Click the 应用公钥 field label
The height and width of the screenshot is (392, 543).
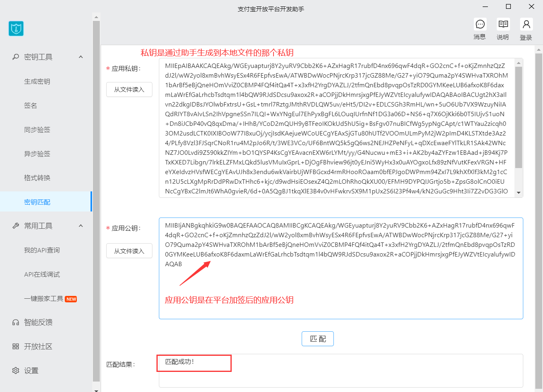pyautogui.click(x=126, y=228)
